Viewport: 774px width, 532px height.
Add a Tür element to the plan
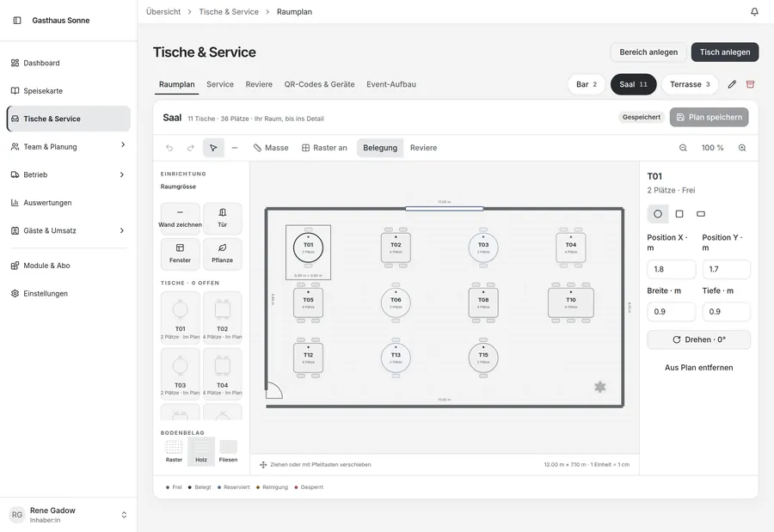(223, 218)
